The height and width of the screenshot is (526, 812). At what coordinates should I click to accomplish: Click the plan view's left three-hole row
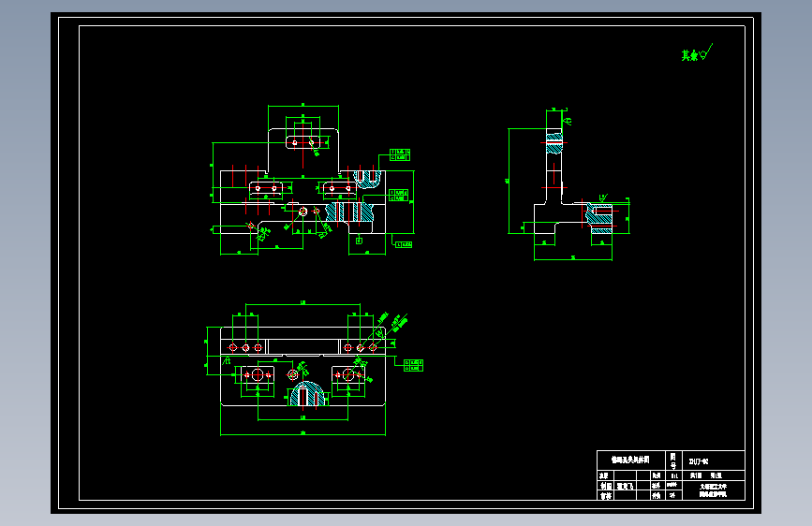click(245, 347)
